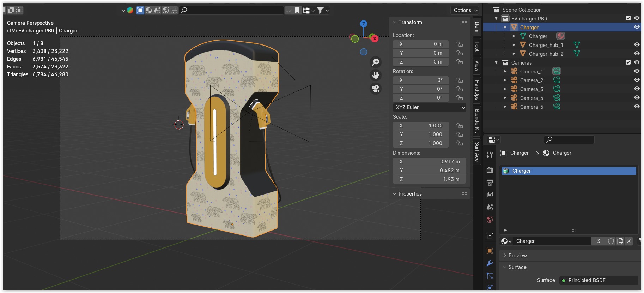Image resolution: width=644 pixels, height=293 pixels.
Task: Click the properties editor search field
Action: click(x=569, y=139)
